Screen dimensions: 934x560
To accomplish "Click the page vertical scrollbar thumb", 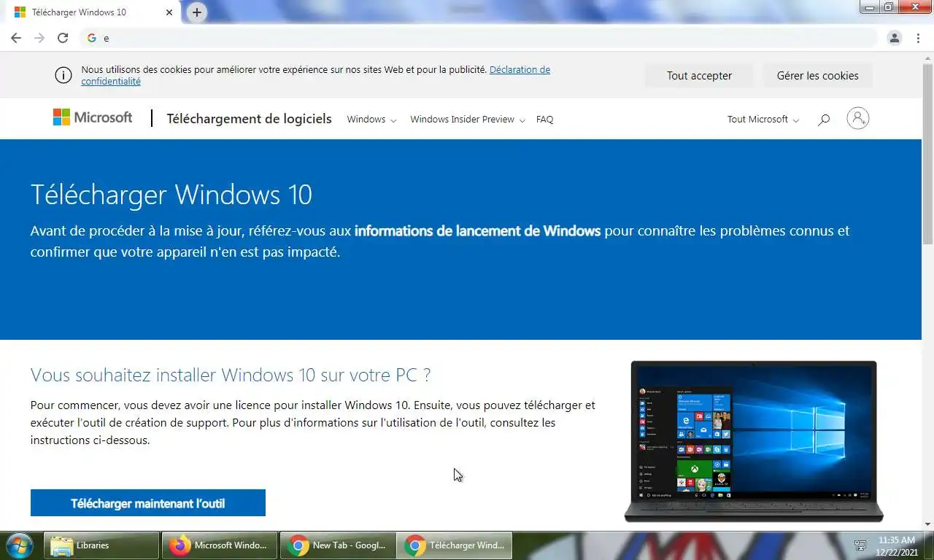I will [x=927, y=153].
